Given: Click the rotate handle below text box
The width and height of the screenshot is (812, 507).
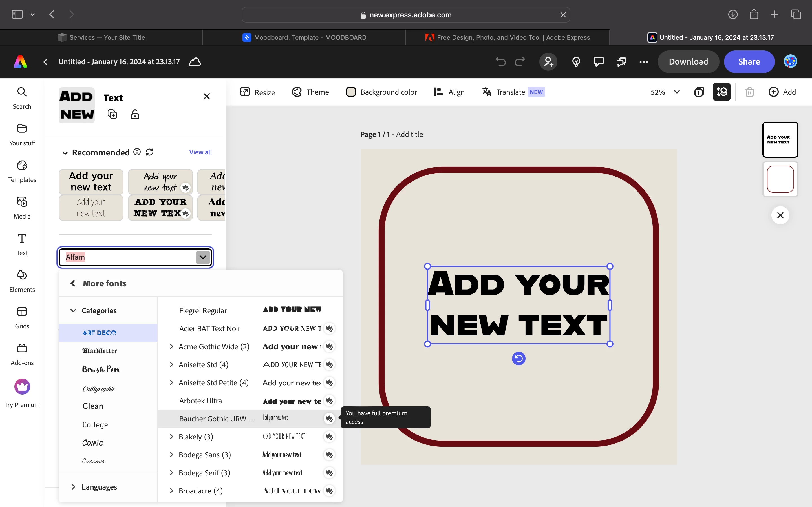Looking at the screenshot, I should (x=518, y=359).
